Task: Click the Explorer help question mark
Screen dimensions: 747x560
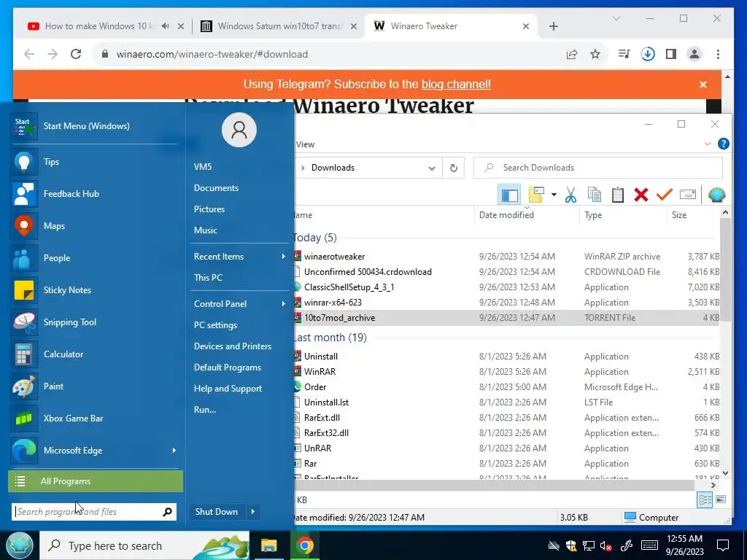Action: pyautogui.click(x=723, y=144)
